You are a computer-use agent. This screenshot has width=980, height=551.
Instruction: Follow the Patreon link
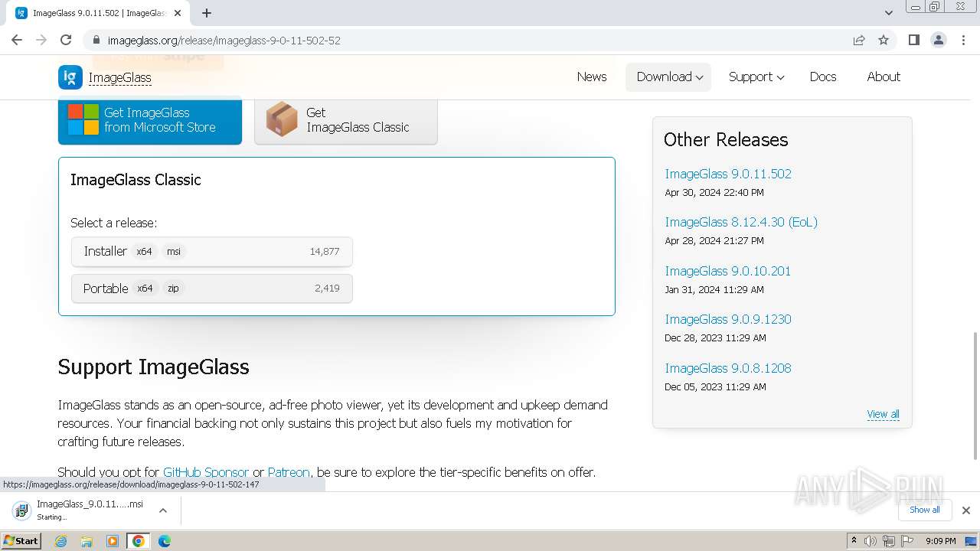pos(289,472)
